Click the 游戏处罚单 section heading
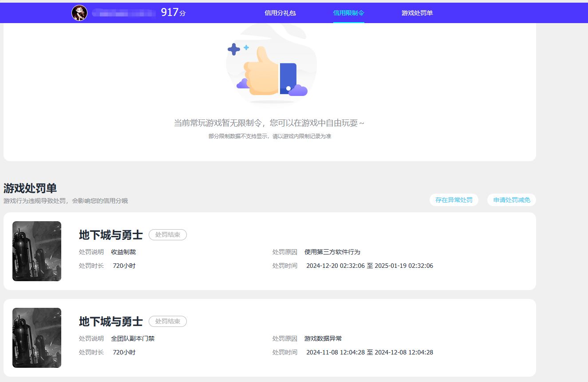The image size is (588, 382). (x=30, y=188)
